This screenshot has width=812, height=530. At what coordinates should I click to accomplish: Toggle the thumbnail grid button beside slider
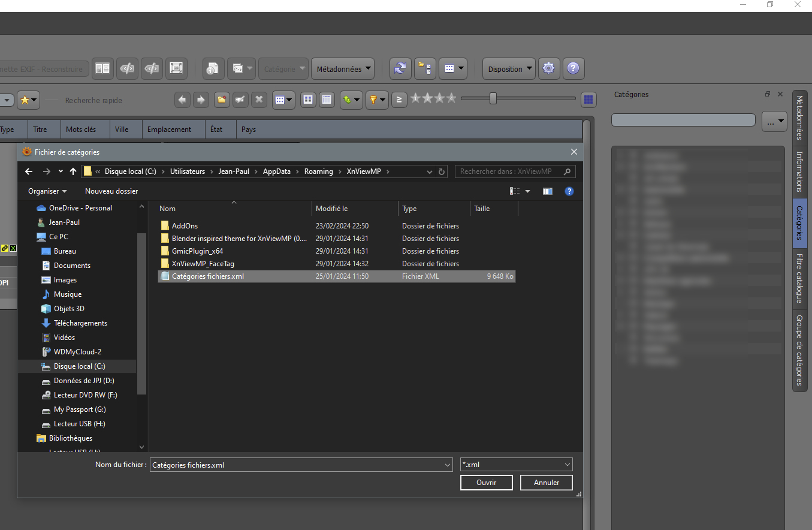[x=588, y=100]
